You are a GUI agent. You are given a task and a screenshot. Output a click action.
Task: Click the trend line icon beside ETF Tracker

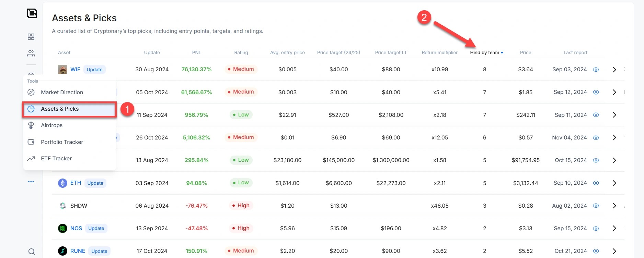[31, 159]
